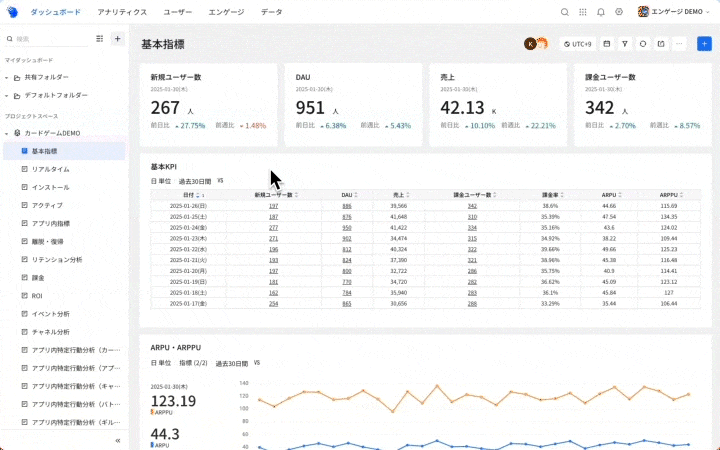
Task: Click the orange ARPPU legend marker
Action: (152, 412)
